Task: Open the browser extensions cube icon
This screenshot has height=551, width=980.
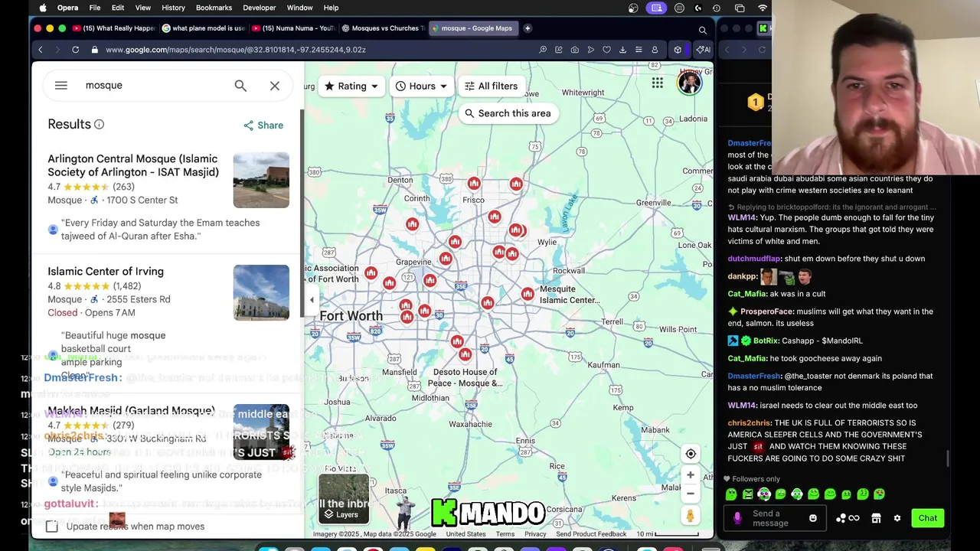Action: 678,50
